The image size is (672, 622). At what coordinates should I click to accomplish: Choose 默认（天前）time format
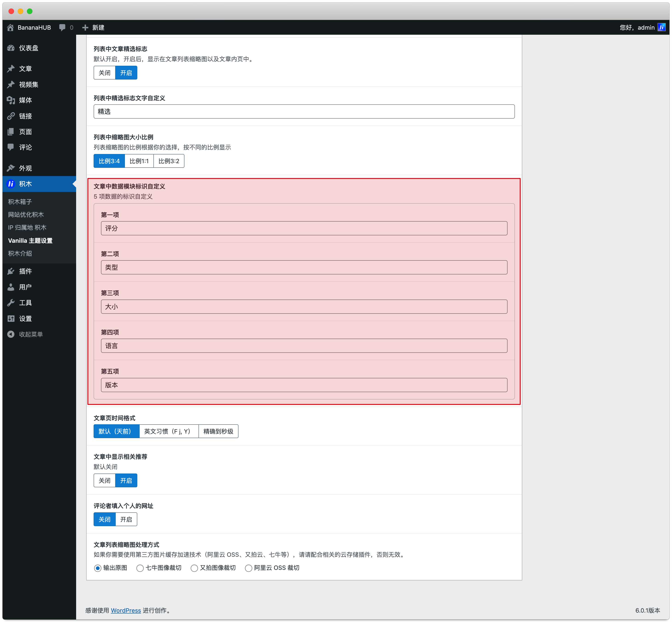pyautogui.click(x=116, y=431)
